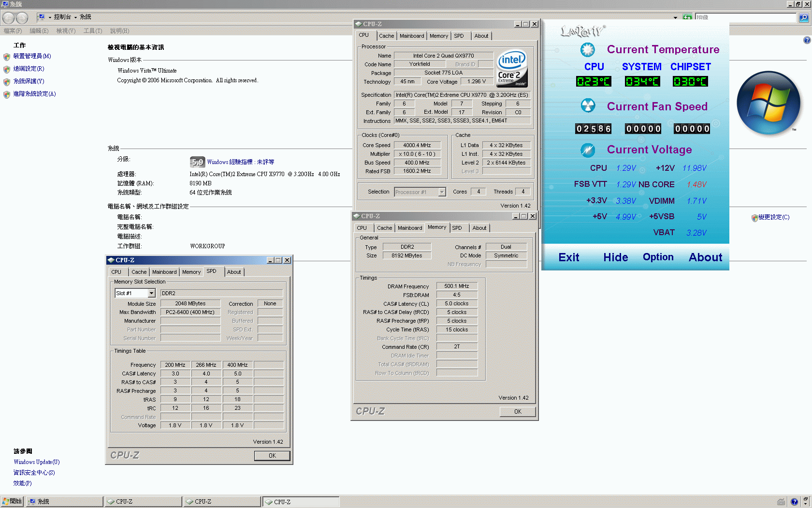The image size is (812, 508).
Task: Click the Windows Vista orb logo
Action: click(x=768, y=103)
